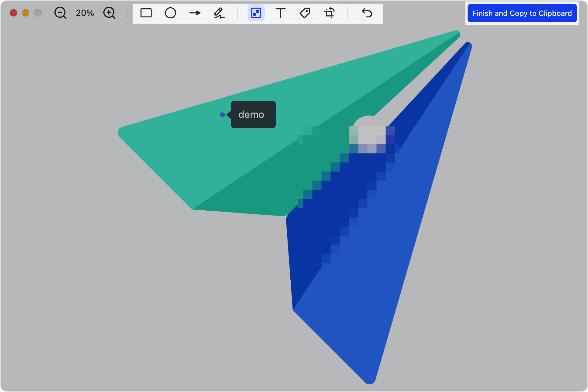
Task: Select the Text tool
Action: click(281, 13)
